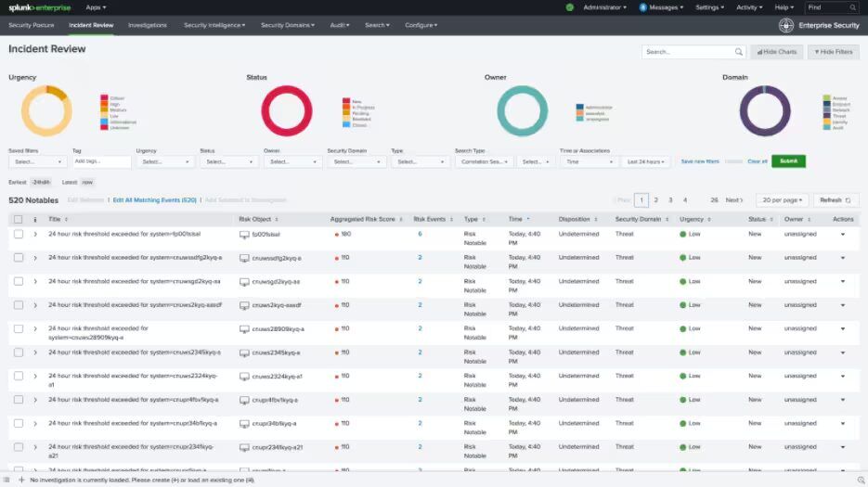Screen dimensions: 868x487
Task: Open the Security Domain filter dropdown
Action: [x=356, y=161]
